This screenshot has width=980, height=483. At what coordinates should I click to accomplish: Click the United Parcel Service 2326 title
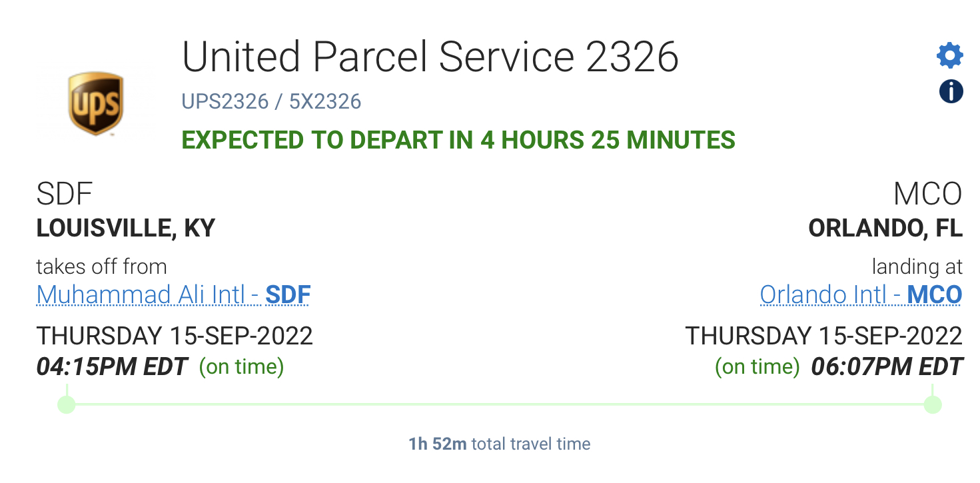[430, 57]
